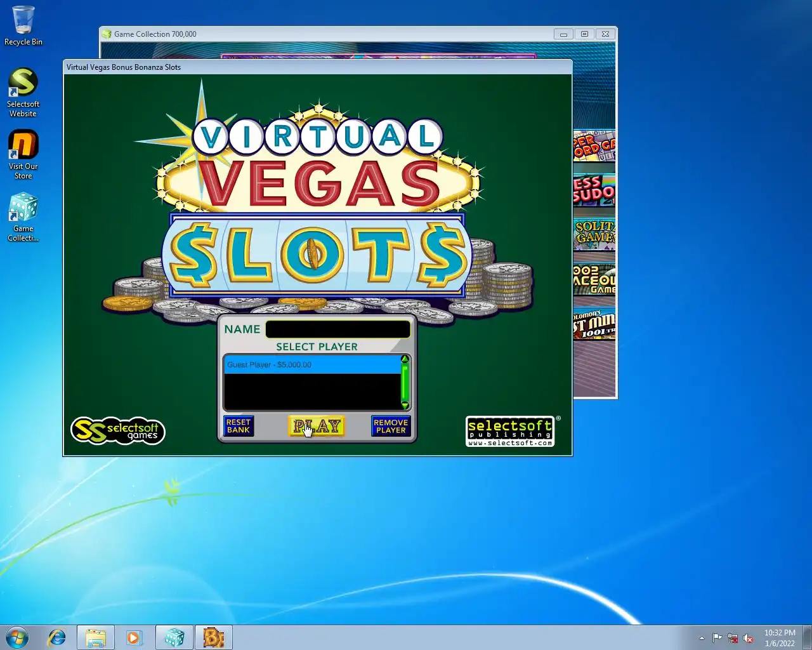Launch Internet Explorer from the taskbar
This screenshot has height=650, width=812.
point(57,637)
